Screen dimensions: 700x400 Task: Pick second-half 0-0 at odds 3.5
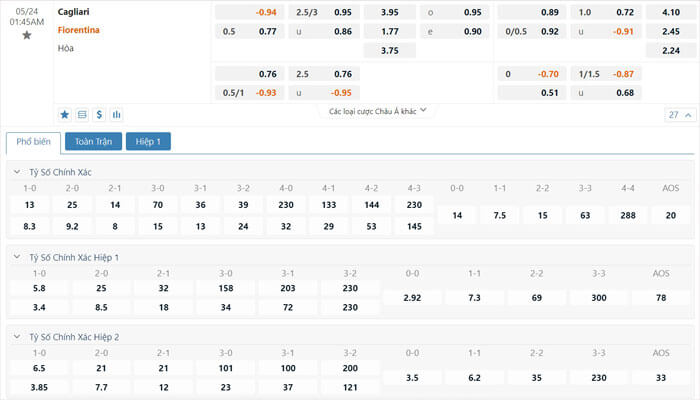(x=412, y=378)
